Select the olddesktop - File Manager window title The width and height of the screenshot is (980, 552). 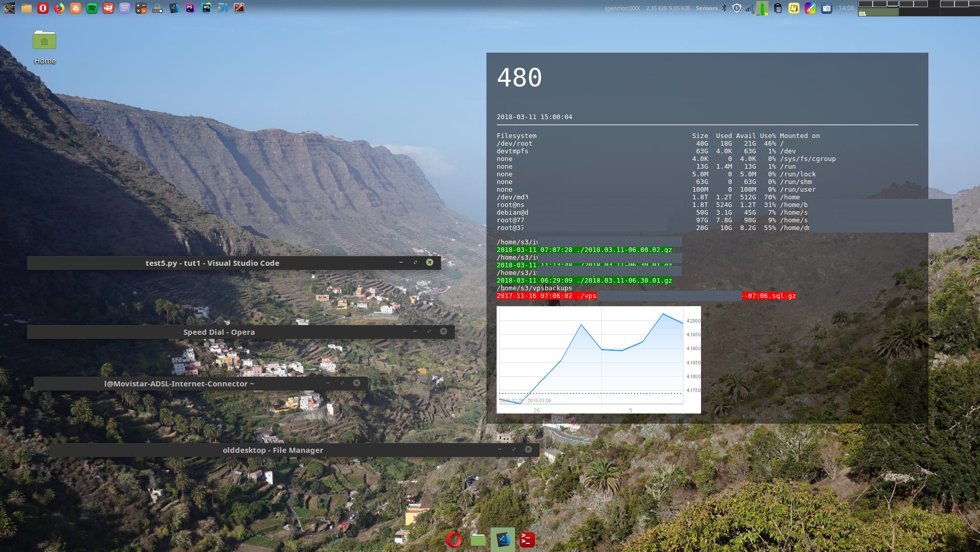tap(273, 450)
